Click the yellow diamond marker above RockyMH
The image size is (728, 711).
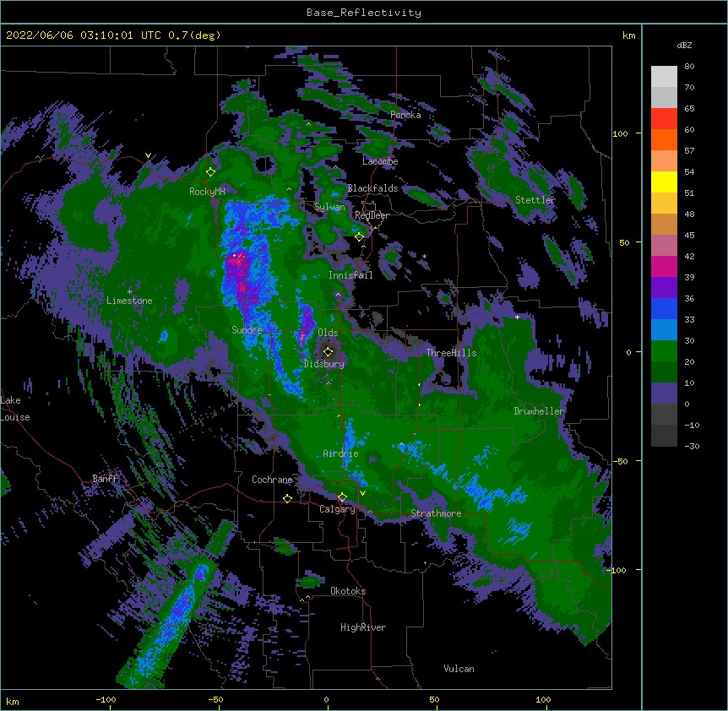pos(211,172)
